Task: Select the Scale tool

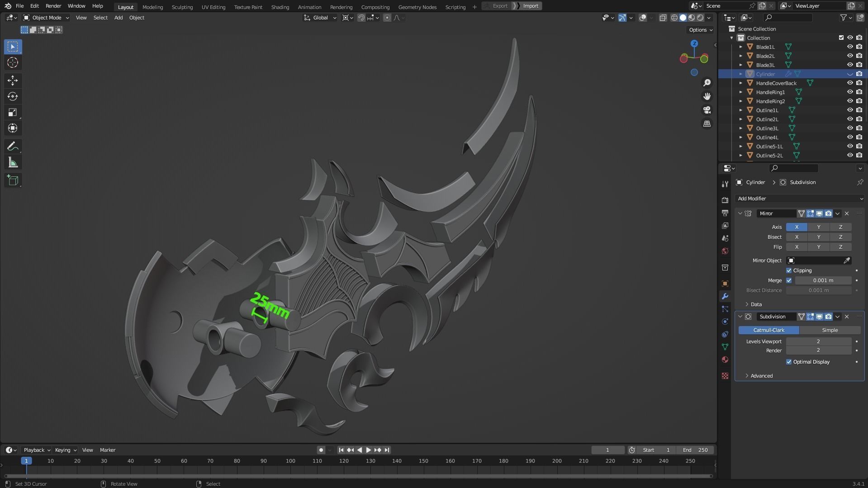Action: pos(13,112)
